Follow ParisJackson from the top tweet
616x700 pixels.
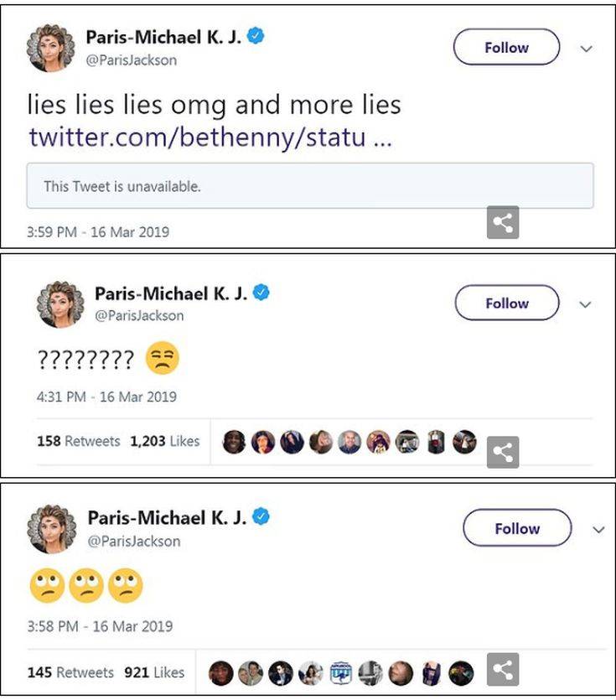(x=506, y=47)
